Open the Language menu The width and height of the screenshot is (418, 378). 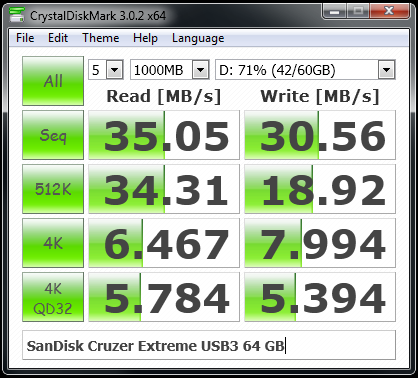point(198,38)
